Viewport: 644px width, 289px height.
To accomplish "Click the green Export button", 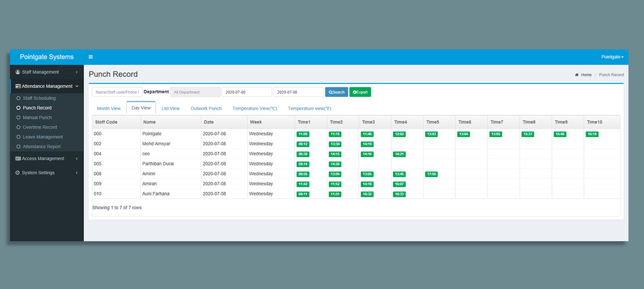I will point(360,92).
